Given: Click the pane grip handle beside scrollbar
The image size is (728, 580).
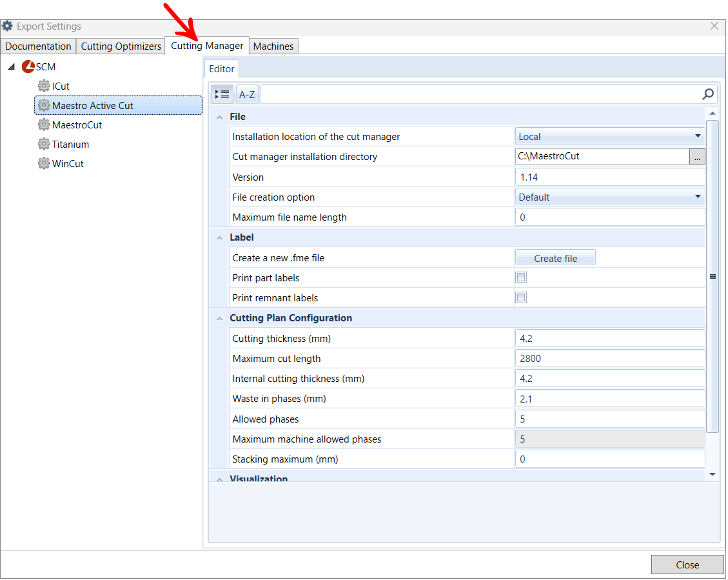Looking at the screenshot, I should point(713,276).
